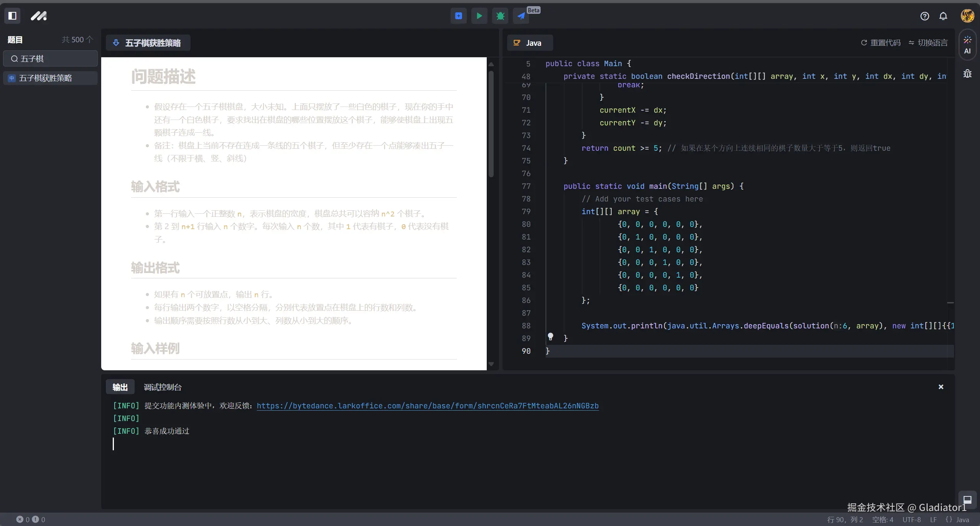Click the blue square toolbar button

(458, 16)
